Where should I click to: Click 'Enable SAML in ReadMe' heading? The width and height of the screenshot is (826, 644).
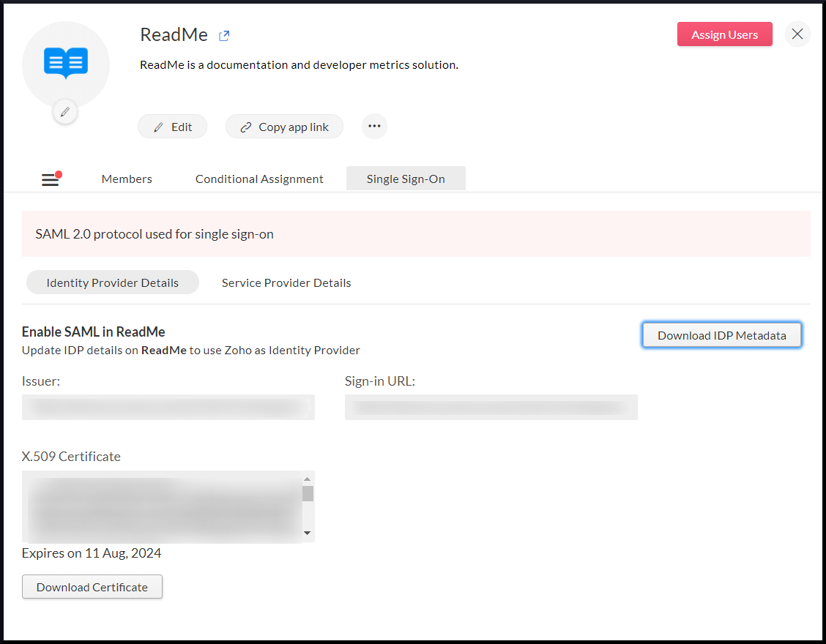coord(93,332)
